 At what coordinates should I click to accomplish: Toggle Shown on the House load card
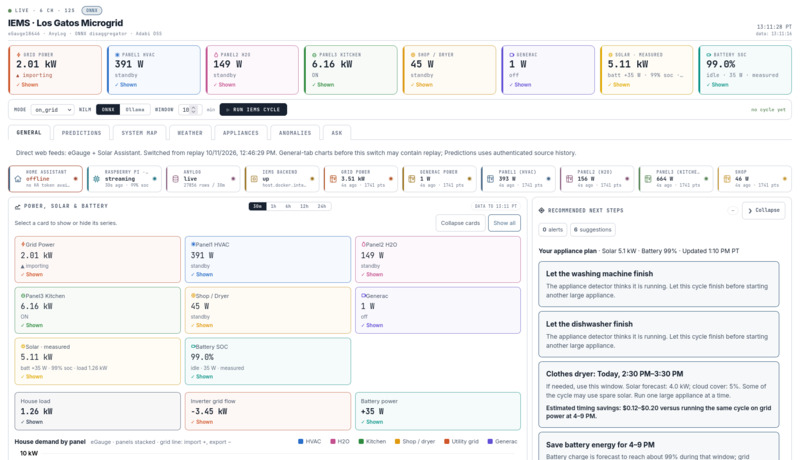tap(31, 422)
